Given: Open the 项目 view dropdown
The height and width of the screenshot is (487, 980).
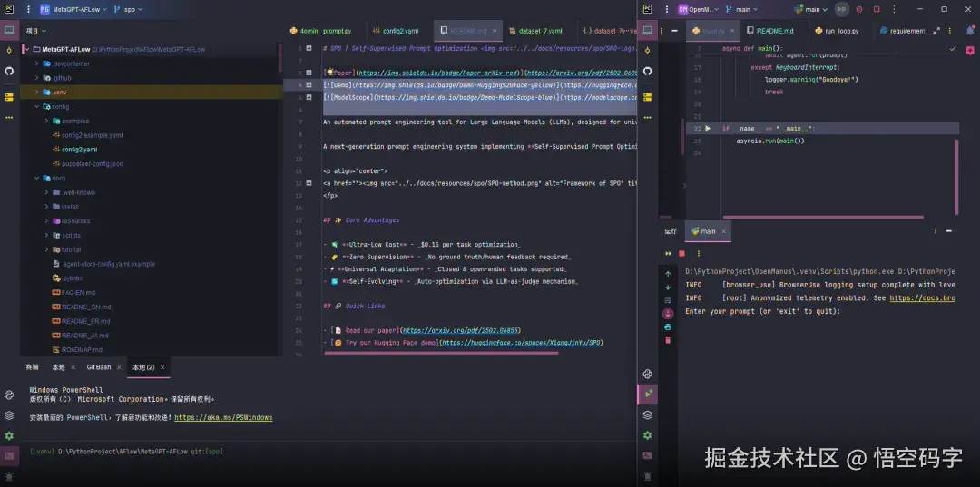Looking at the screenshot, I should point(35,31).
